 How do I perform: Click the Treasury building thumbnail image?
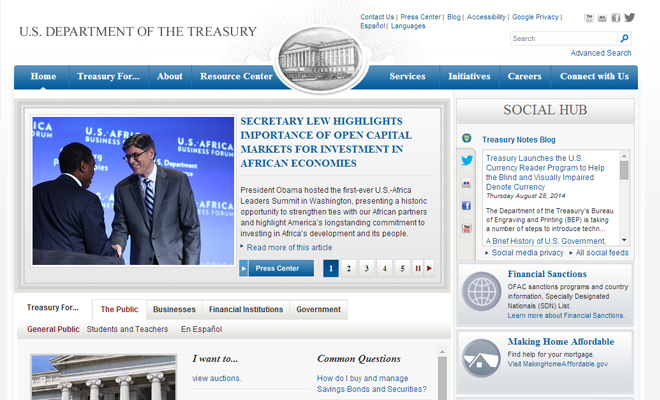click(x=104, y=377)
